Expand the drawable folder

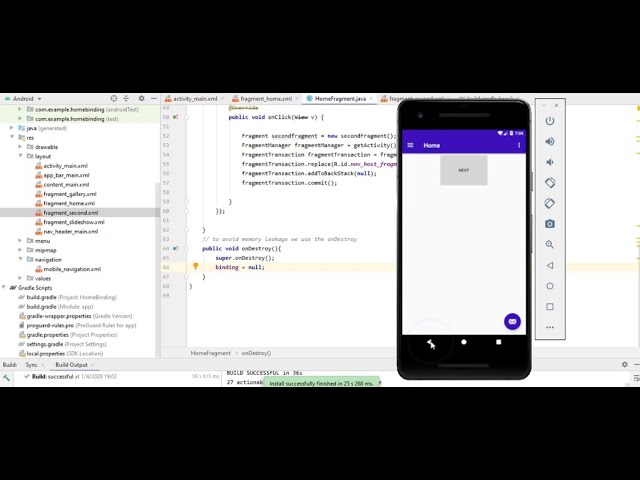point(20,147)
